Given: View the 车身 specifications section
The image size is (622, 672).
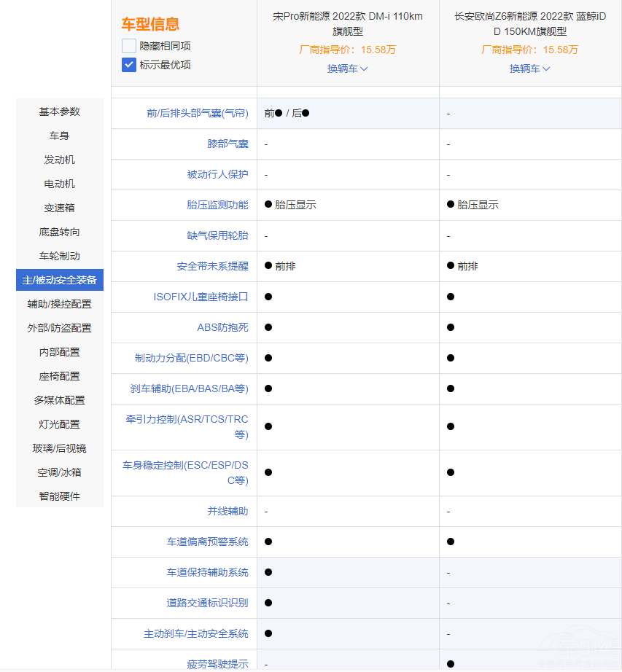Looking at the screenshot, I should [x=60, y=136].
